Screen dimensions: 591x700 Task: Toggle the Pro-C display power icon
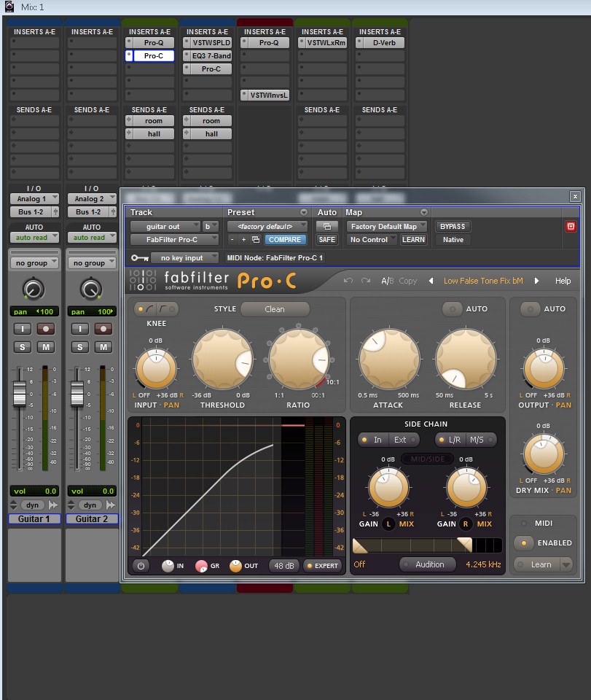pyautogui.click(x=141, y=566)
